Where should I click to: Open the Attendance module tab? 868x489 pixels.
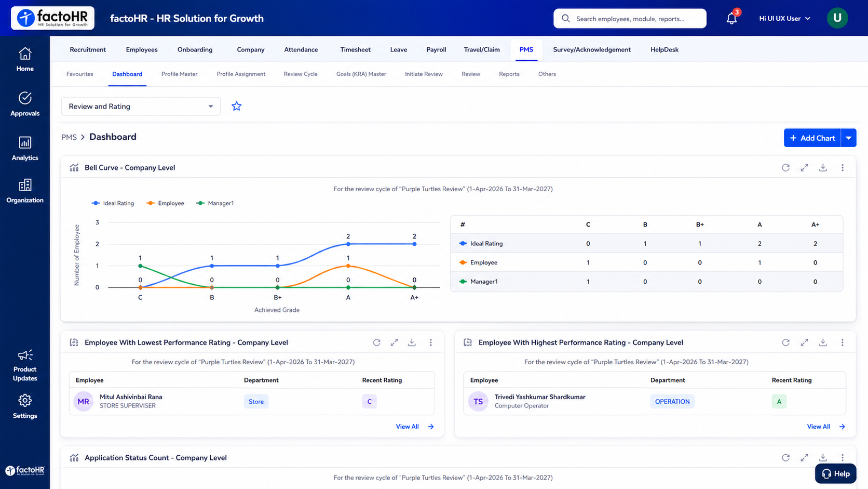(301, 49)
